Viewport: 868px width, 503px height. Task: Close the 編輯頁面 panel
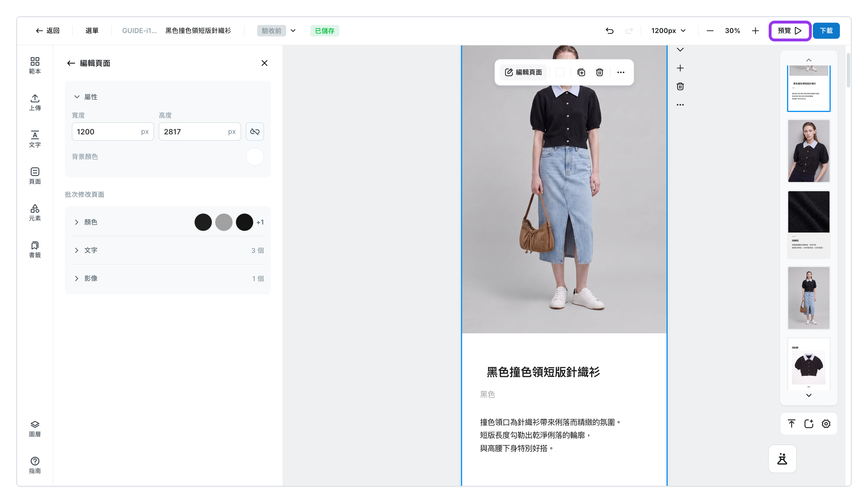click(264, 63)
